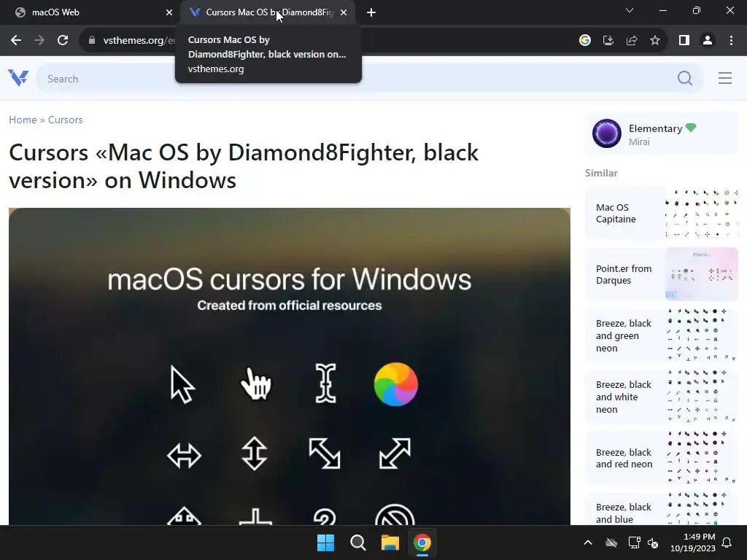Screen dimensions: 747x560
Task: Toggle Chrome side panel
Action: point(684,41)
